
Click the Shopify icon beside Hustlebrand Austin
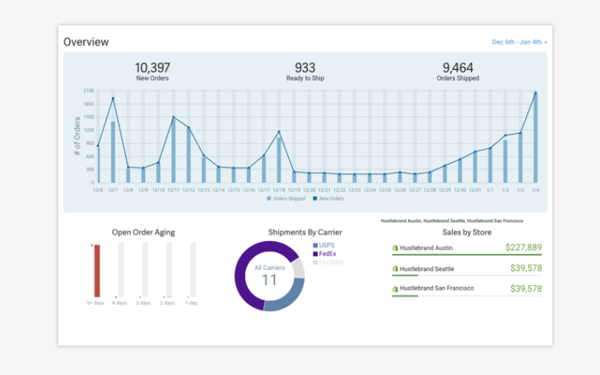tap(395, 248)
